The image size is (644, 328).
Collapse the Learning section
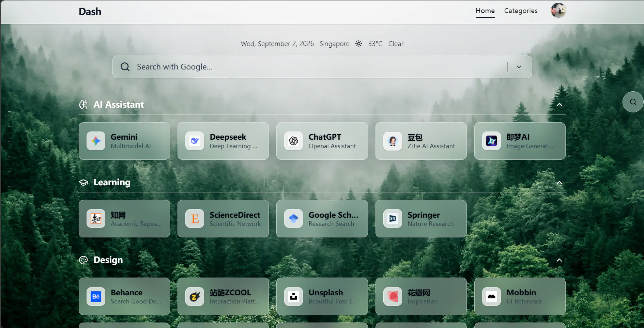(x=559, y=183)
